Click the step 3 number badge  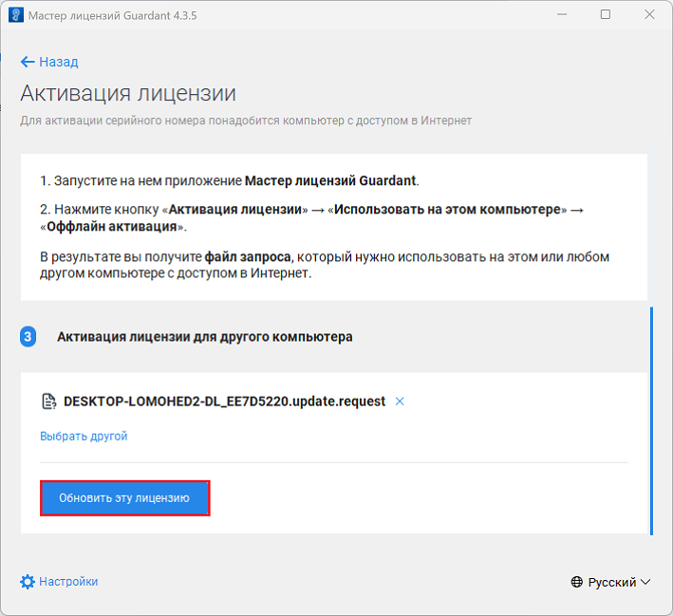coord(28,337)
